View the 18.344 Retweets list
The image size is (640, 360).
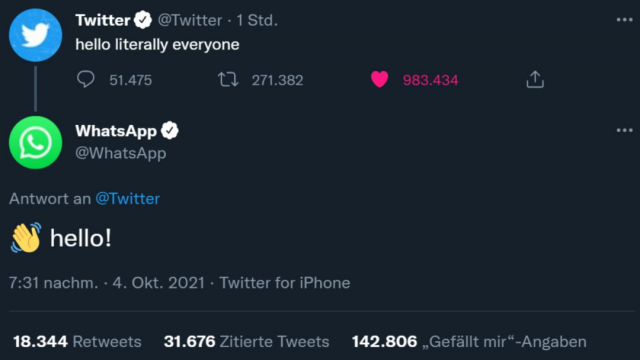tap(77, 342)
